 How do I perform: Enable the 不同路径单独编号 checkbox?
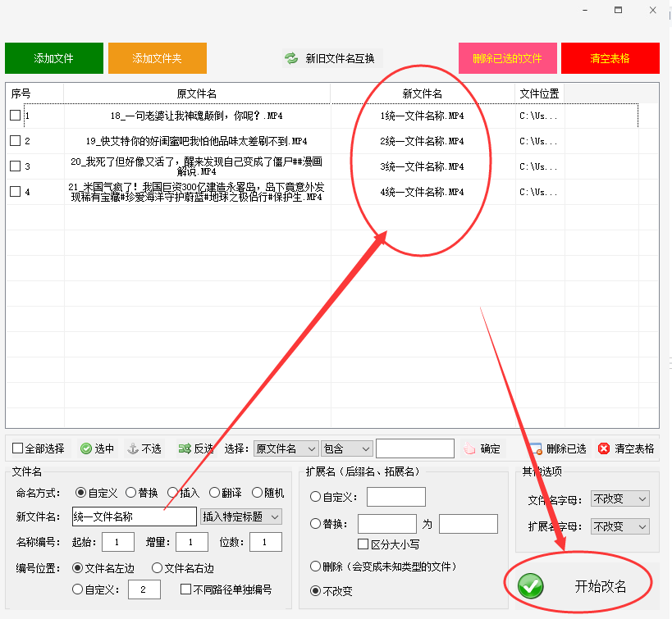185,589
